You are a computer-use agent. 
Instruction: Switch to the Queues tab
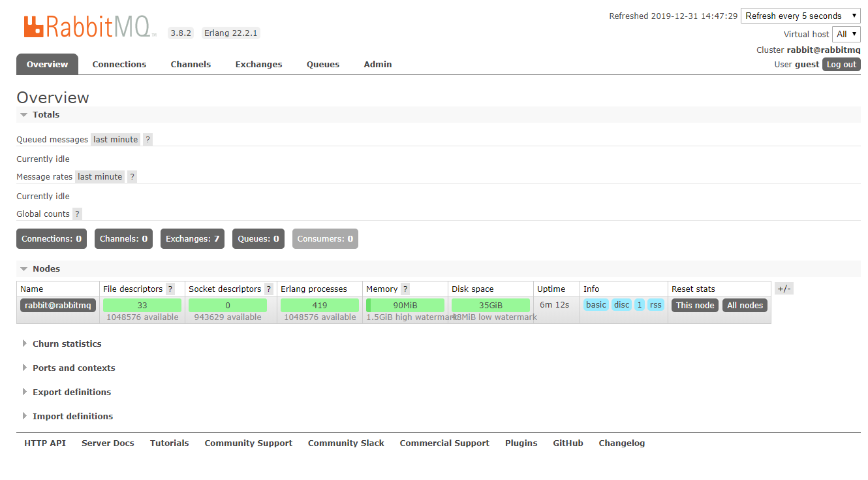(323, 64)
